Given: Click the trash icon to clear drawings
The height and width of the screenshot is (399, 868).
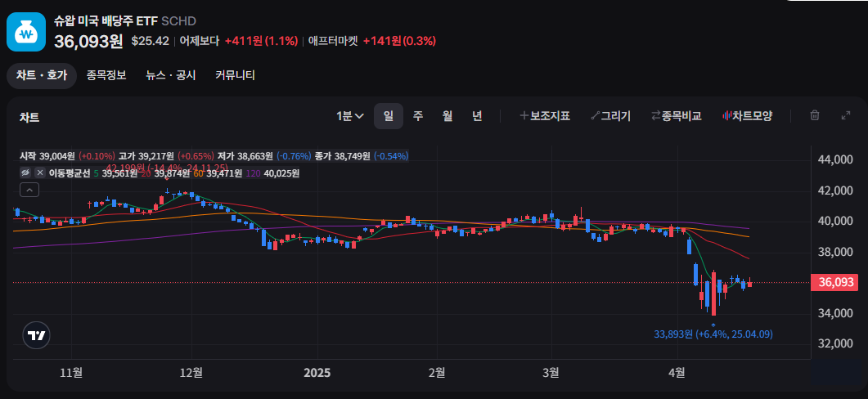Looking at the screenshot, I should 815,115.
